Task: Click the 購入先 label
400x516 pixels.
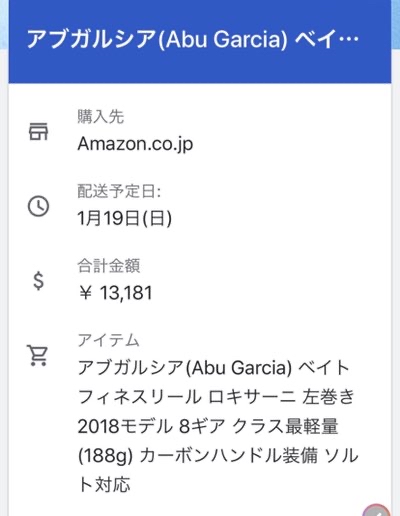Action: pos(101,117)
